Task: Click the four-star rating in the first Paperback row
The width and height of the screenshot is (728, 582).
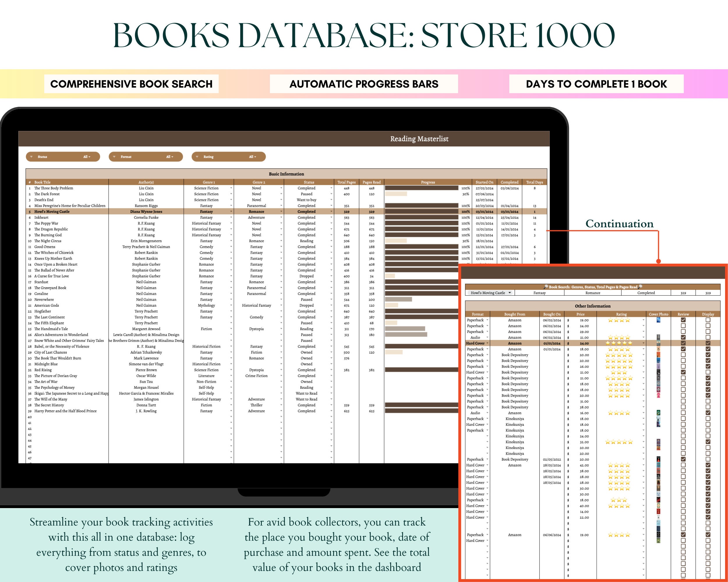Action: 619,320
